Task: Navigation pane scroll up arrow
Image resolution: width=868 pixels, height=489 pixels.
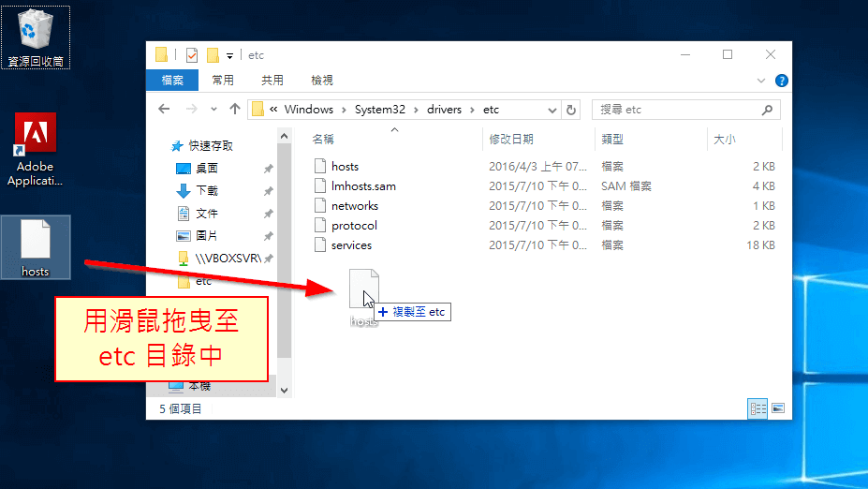Action: 284,136
